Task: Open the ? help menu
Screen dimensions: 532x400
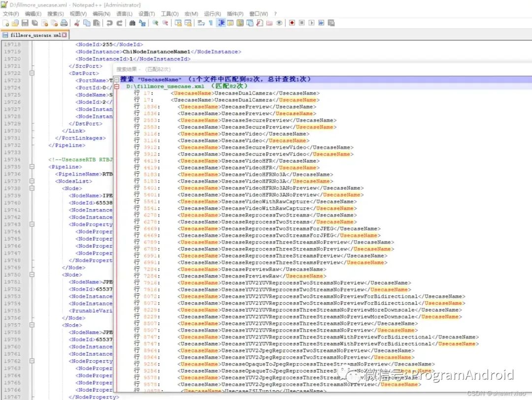Action: 275,14
